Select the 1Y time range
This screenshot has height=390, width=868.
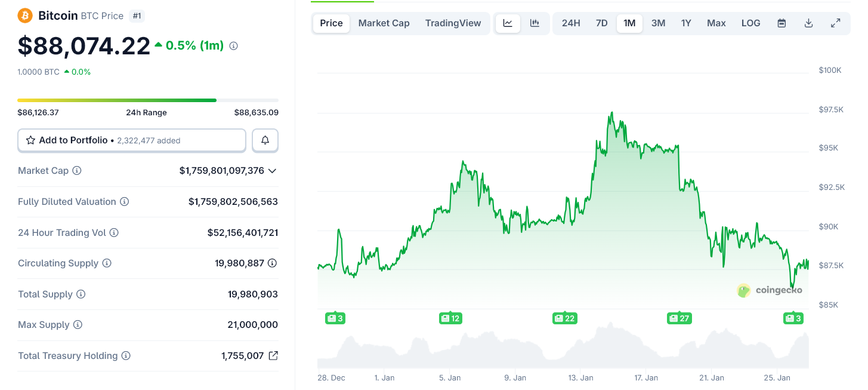pyautogui.click(x=686, y=23)
